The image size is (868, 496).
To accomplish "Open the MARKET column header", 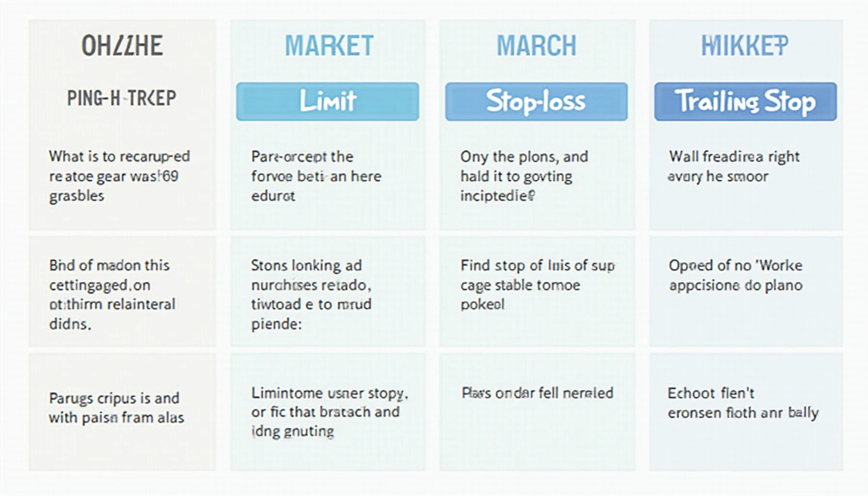I will pyautogui.click(x=329, y=46).
